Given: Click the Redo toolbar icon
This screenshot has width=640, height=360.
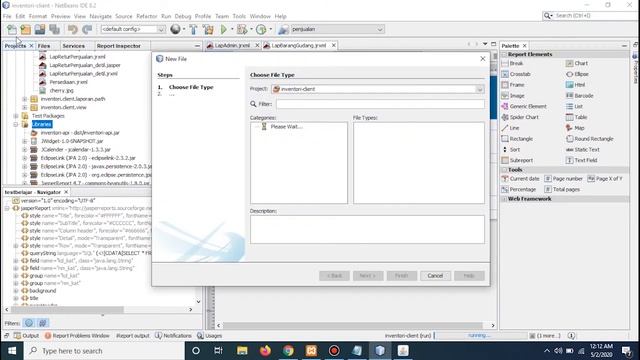Looking at the screenshot, I should (x=87, y=29).
